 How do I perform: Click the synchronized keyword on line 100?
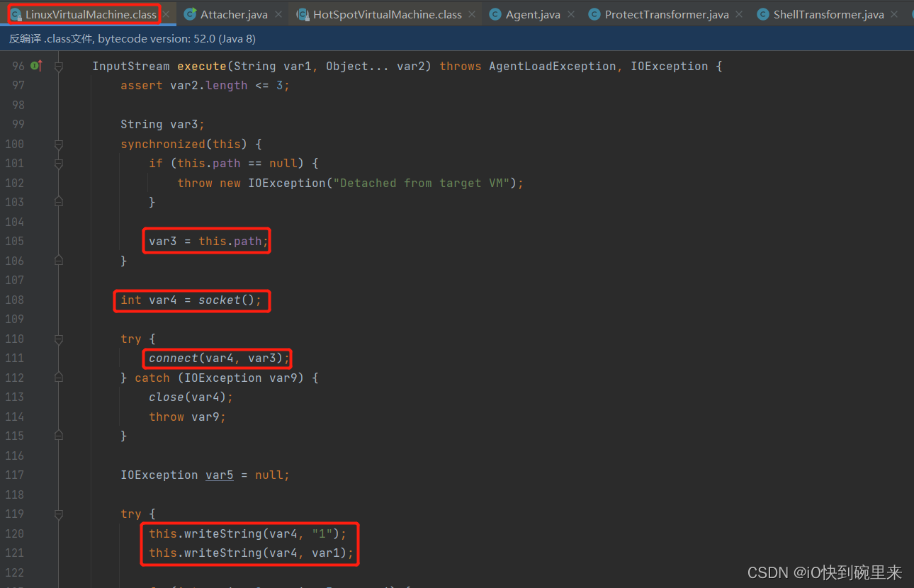tap(163, 144)
